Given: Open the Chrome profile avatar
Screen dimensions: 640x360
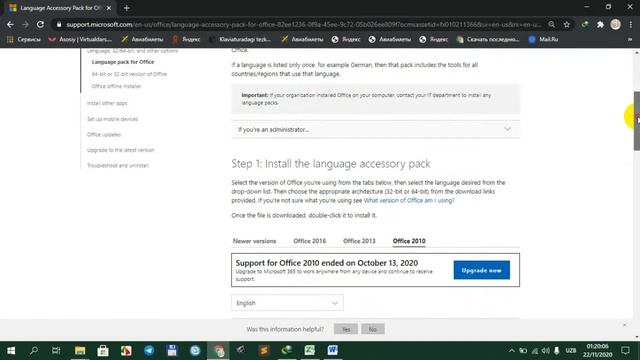Looking at the screenshot, I should [x=616, y=24].
